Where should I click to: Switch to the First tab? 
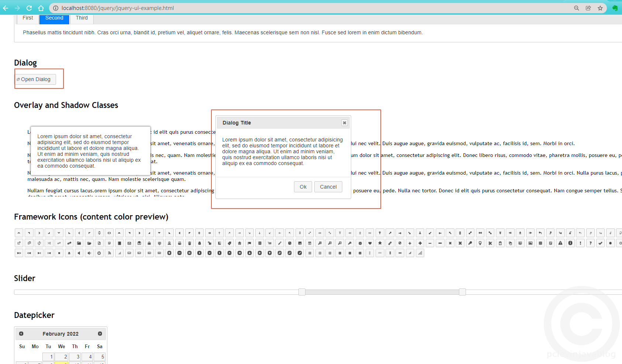point(28,18)
